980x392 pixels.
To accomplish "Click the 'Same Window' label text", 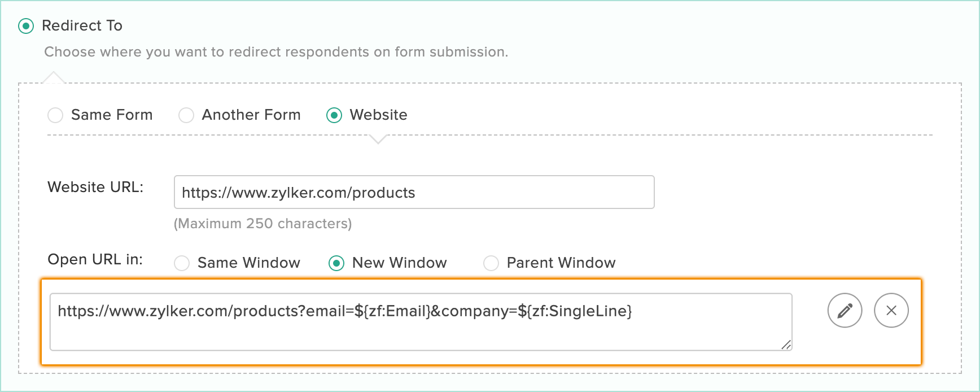I will [x=249, y=263].
